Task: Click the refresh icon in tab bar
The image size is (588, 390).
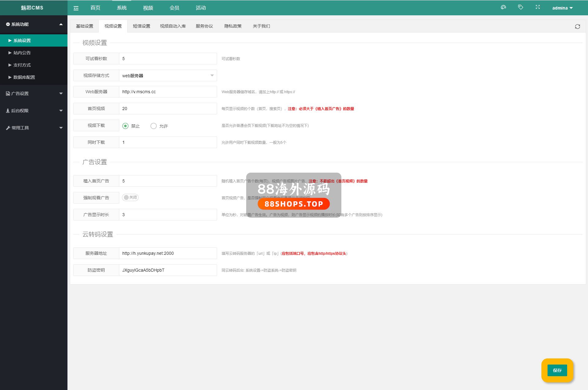Action: [x=577, y=27]
